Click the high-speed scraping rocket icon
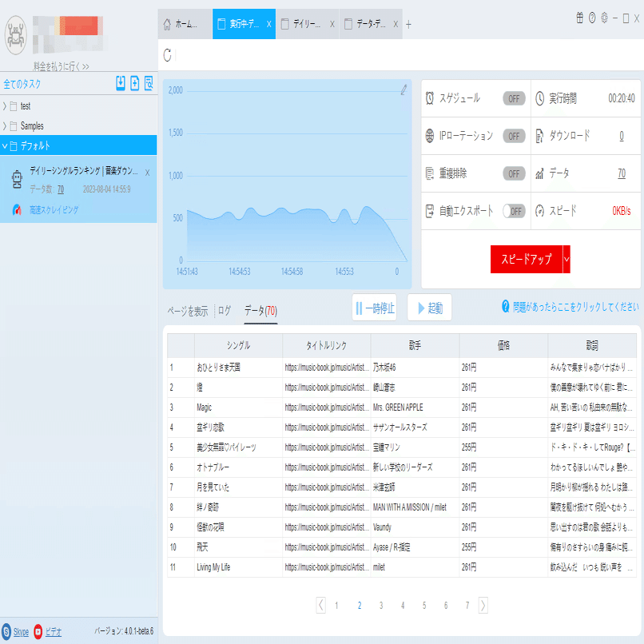This screenshot has height=644, width=644. click(17, 210)
